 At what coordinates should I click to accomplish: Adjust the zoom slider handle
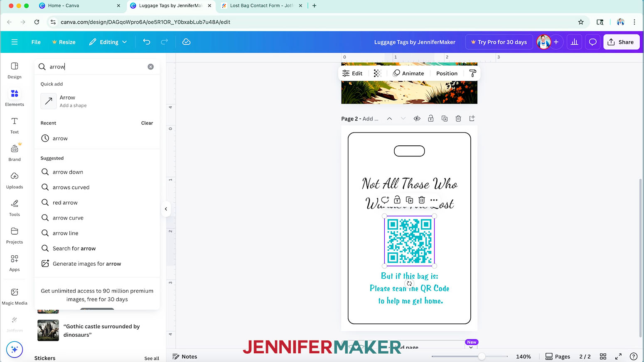click(x=482, y=357)
